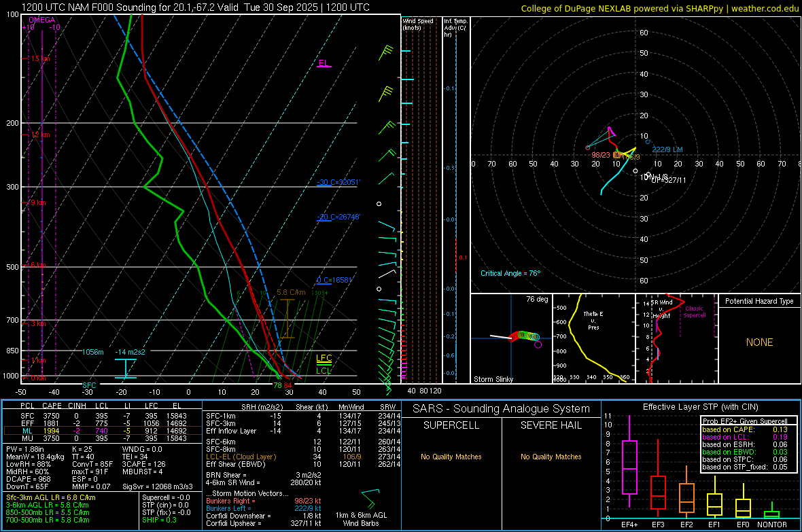Image resolution: width=802 pixels, height=532 pixels.
Task: Click the '850-500mb LR = 5.5 C/km' line
Action: (48, 512)
